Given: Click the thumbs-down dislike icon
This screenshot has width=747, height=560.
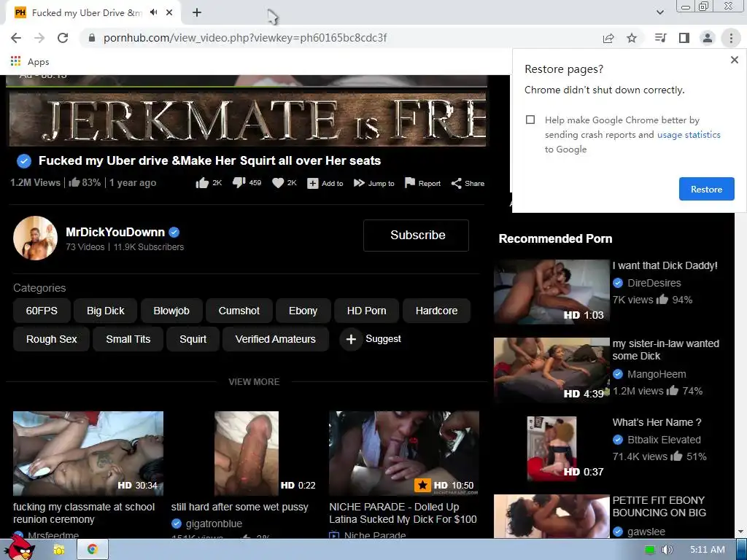Looking at the screenshot, I should point(239,182).
